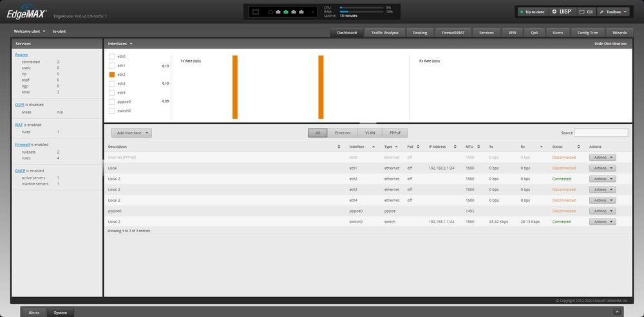The image size is (644, 317).
Task: Sort table by Status column icon
Action: [579, 147]
